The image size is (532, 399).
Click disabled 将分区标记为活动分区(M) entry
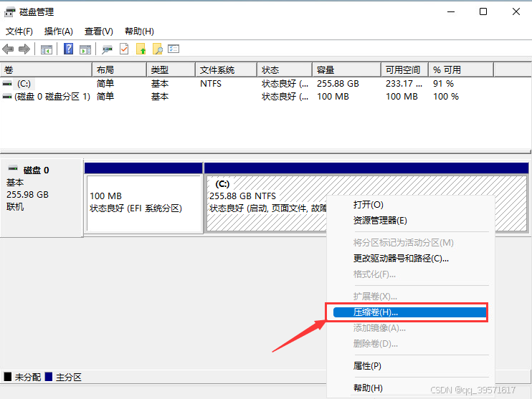(x=411, y=243)
